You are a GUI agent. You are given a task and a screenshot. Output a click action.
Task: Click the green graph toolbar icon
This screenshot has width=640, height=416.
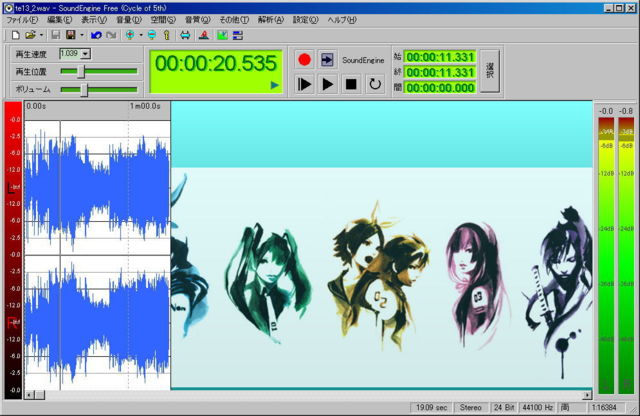coord(222,35)
